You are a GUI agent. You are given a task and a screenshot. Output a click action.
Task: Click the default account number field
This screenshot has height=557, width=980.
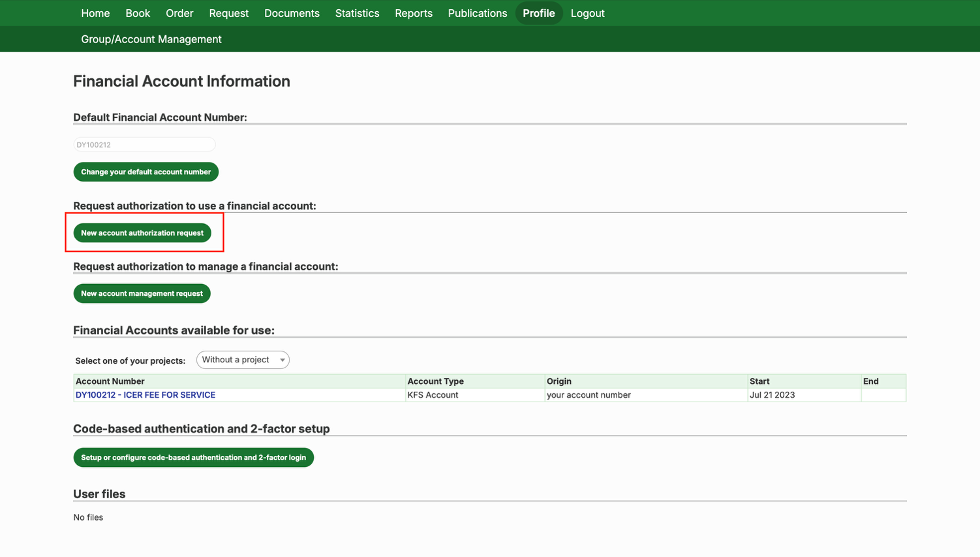tap(144, 144)
